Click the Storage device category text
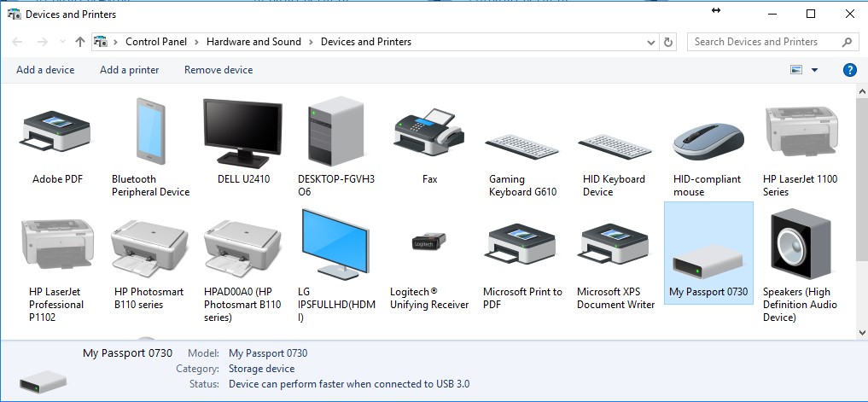Viewport: 868px width, 402px height. click(261, 368)
